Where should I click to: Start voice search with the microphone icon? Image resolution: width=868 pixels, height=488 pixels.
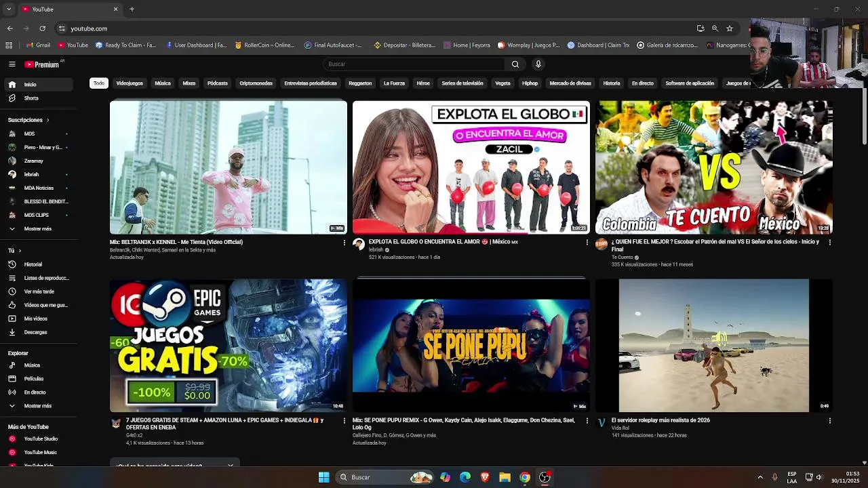click(x=538, y=64)
